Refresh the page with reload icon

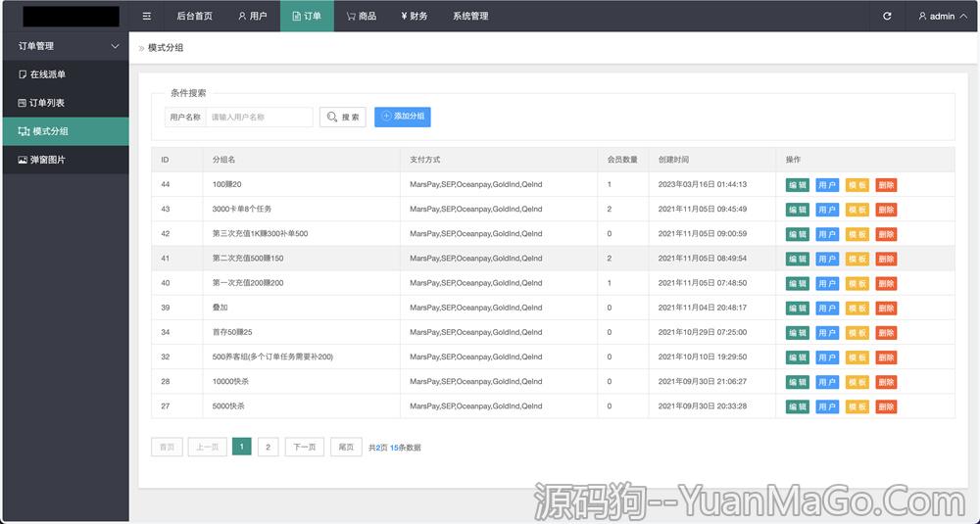coord(887,17)
